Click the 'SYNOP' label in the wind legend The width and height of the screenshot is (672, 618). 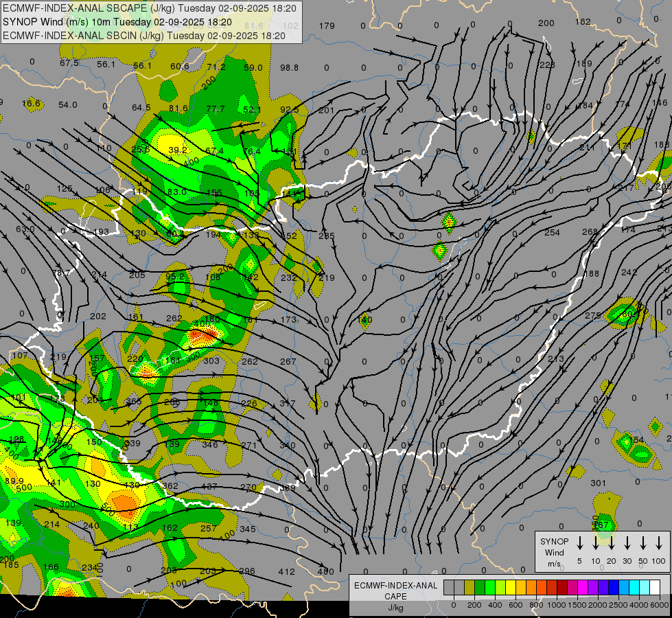pyautogui.click(x=554, y=541)
